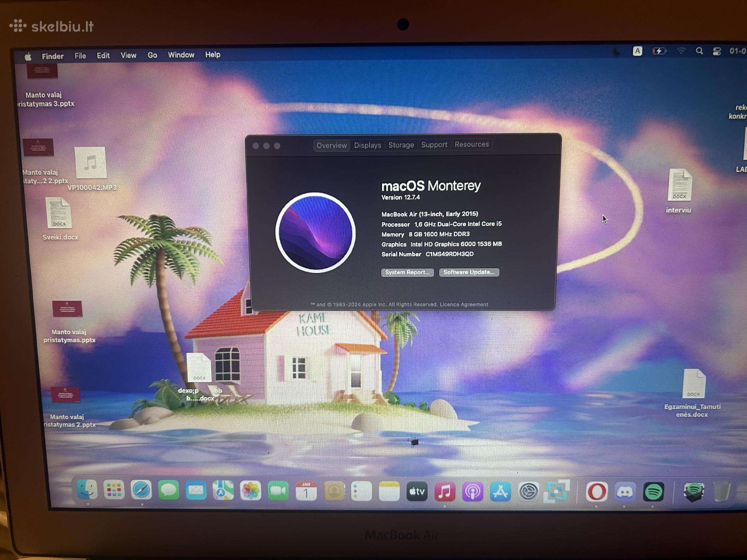747x560 pixels.
Task: Open the Help menu
Action: pos(213,54)
